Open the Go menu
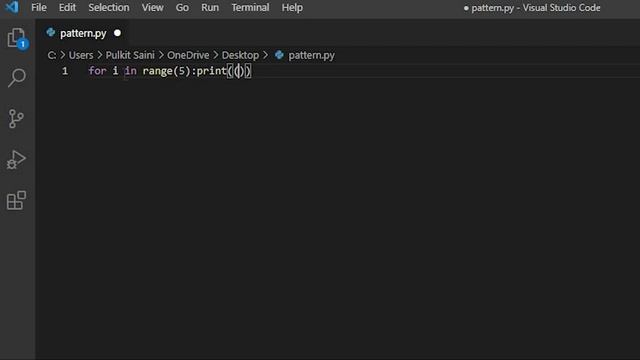The height and width of the screenshot is (360, 640). coord(182,7)
